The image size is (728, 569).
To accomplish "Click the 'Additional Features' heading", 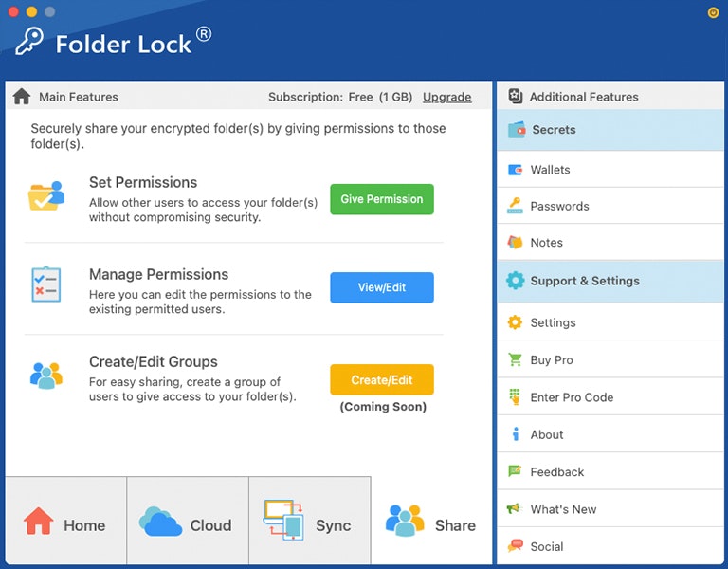I will tap(584, 97).
